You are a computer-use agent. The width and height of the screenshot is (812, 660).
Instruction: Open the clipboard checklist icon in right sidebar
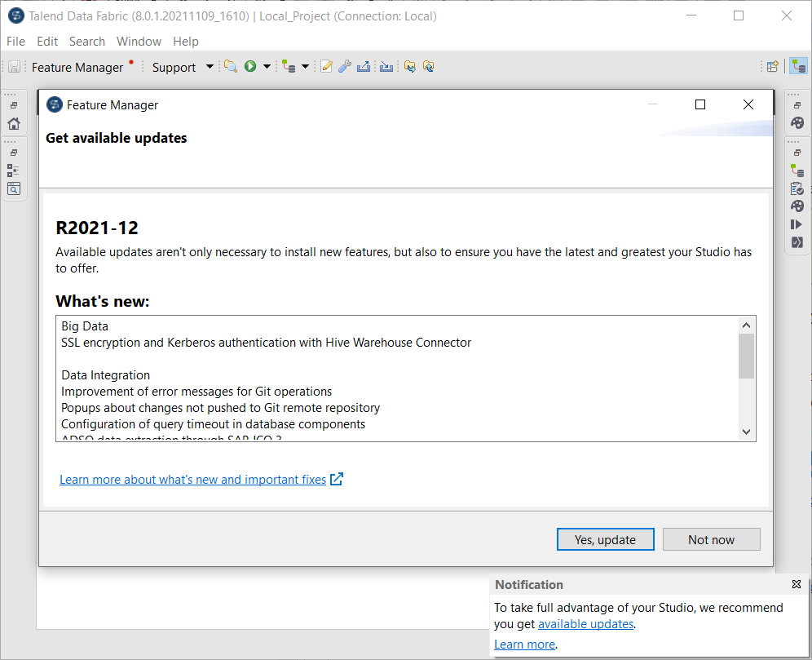coord(797,188)
